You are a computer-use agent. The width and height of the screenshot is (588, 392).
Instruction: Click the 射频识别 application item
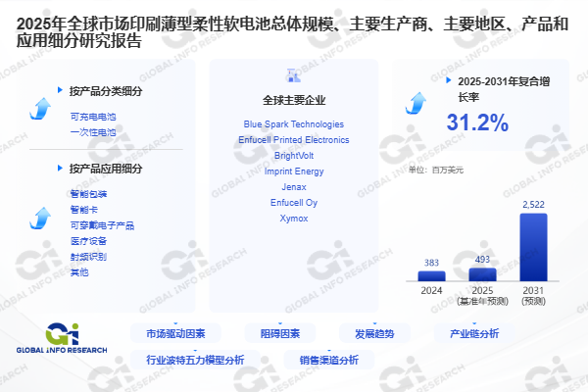(x=88, y=257)
